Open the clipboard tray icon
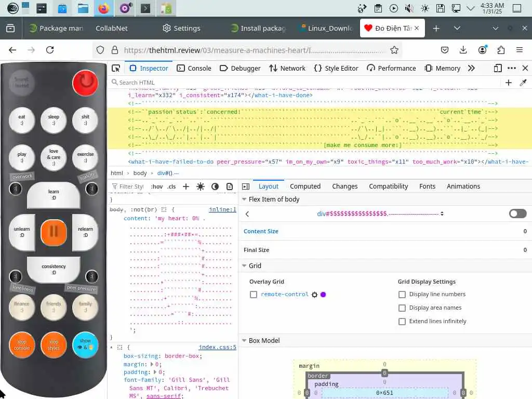532x399 pixels. [x=378, y=8]
